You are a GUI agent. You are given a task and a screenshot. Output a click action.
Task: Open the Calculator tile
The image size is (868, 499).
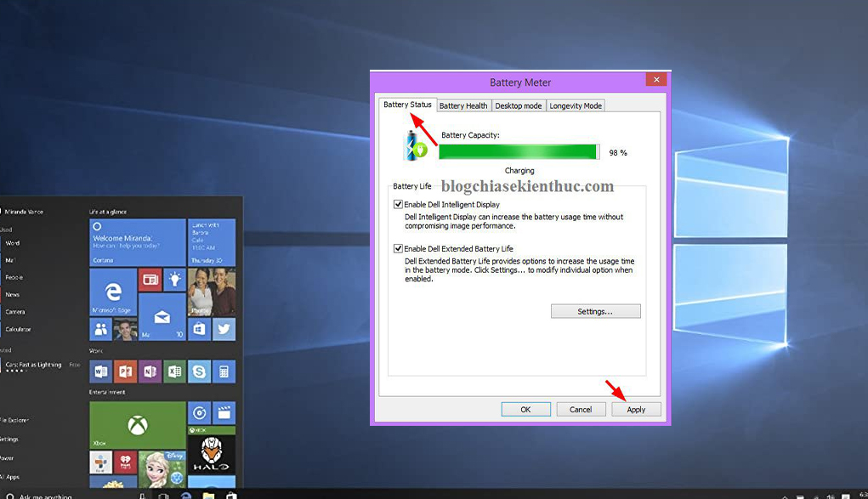(224, 371)
